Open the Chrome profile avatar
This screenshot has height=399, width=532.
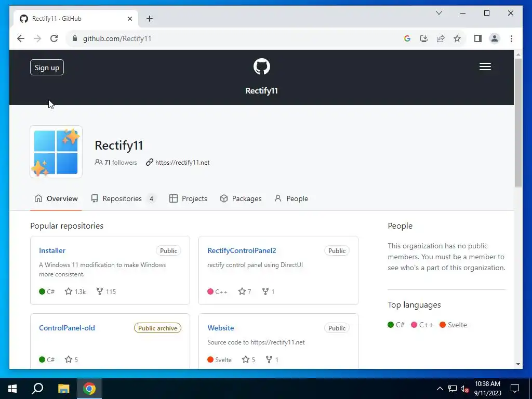(495, 38)
